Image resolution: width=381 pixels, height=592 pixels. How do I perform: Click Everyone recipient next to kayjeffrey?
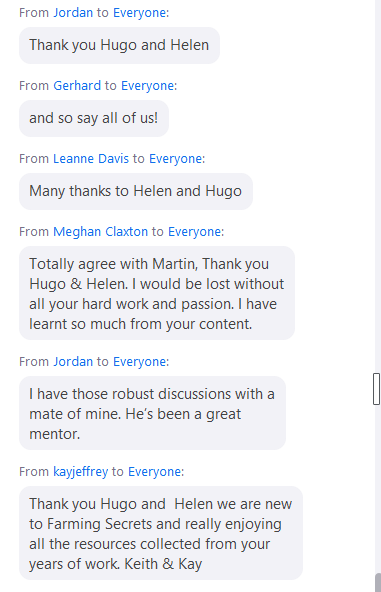click(155, 471)
